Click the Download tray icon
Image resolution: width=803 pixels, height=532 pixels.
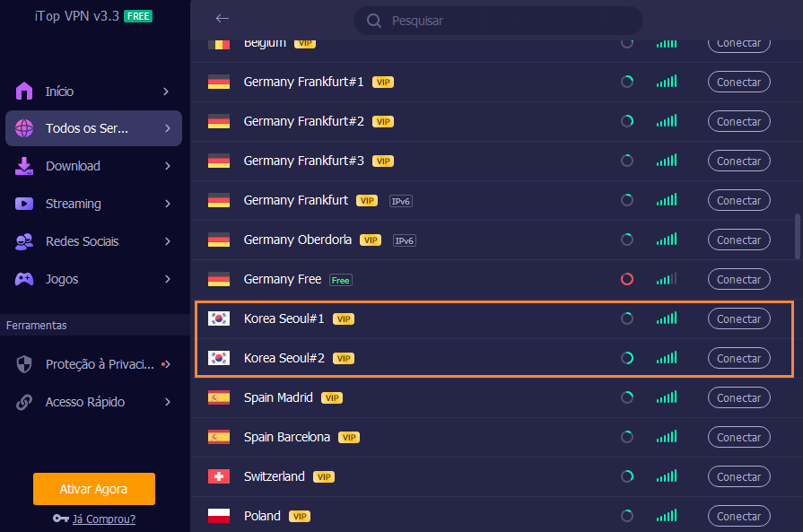point(24,166)
